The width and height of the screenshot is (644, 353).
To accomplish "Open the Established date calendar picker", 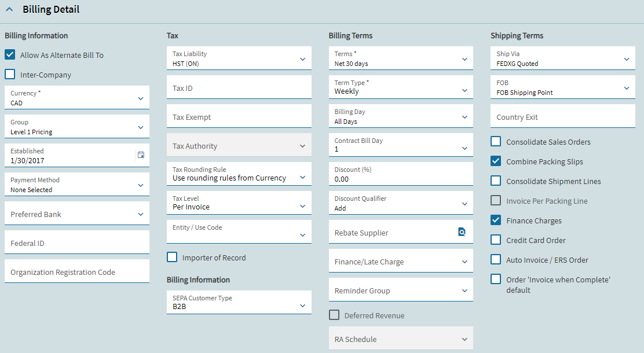I will 141,155.
